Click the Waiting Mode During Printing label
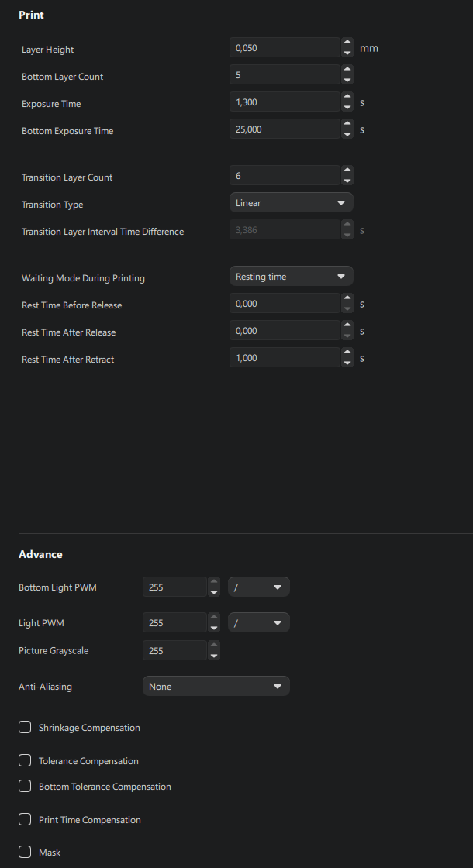Screen dimensions: 473x868 (x=83, y=278)
